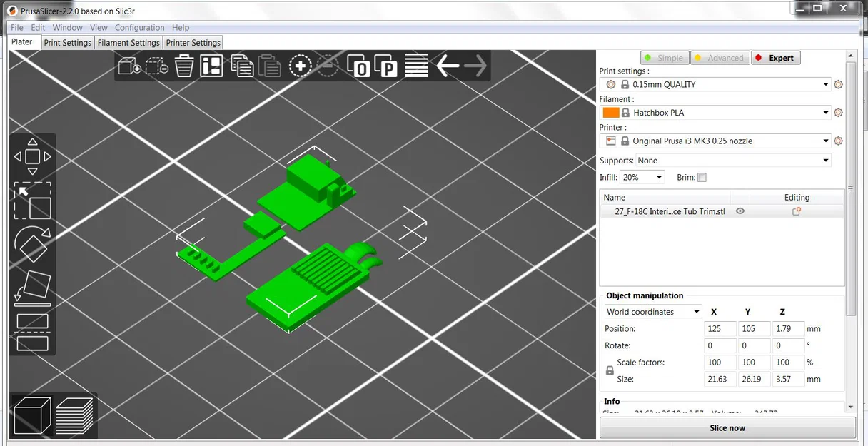Toggle visibility eye of Tub Trim.stl
The height and width of the screenshot is (446, 868).
[740, 211]
